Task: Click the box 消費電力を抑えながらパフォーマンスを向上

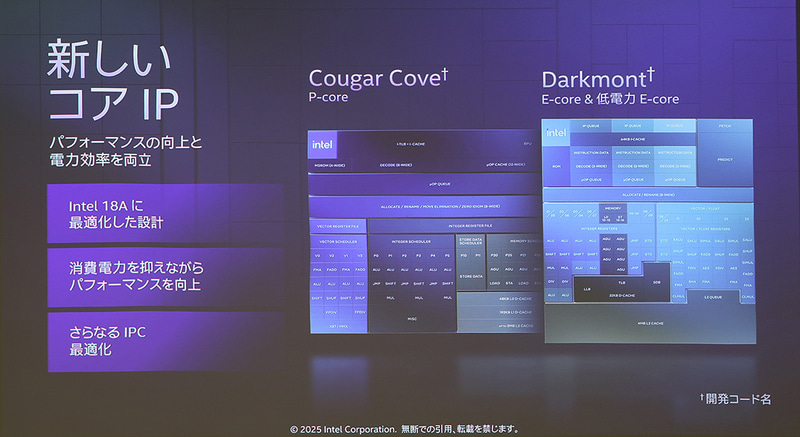Action: pos(165,277)
